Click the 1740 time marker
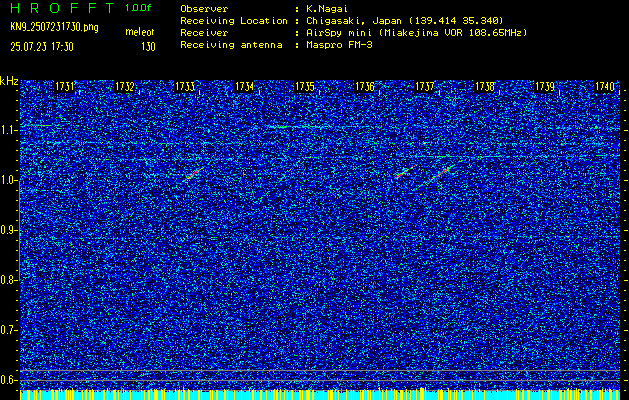629x400 pixels. (x=605, y=86)
